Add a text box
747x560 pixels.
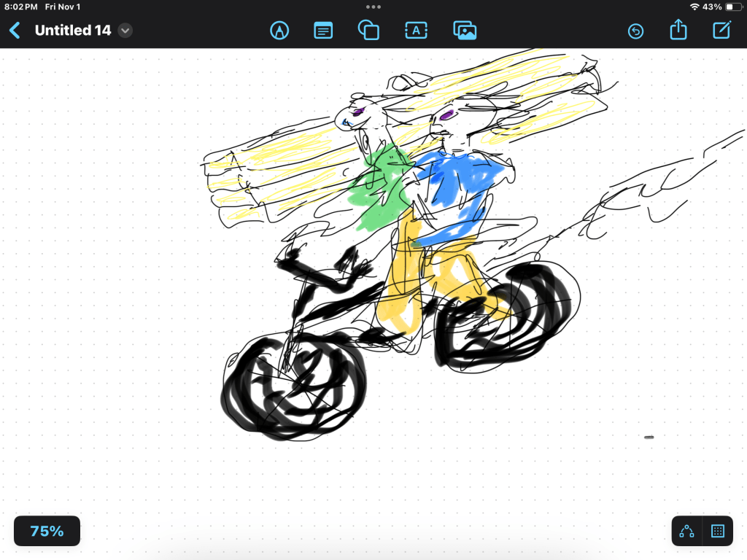416,31
